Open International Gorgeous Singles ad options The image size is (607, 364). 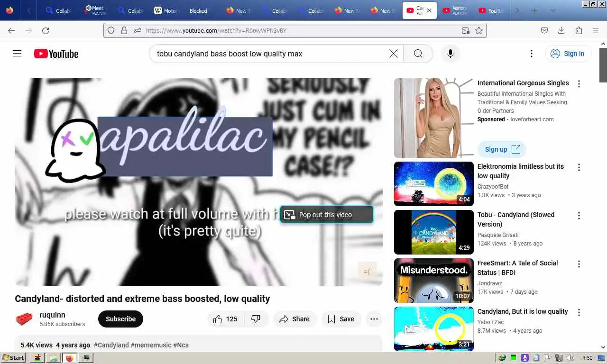click(x=579, y=84)
